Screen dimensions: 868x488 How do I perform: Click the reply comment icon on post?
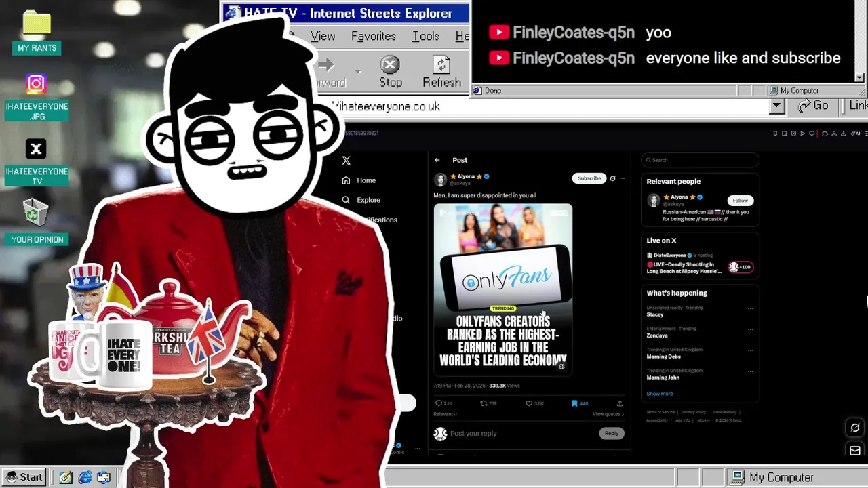439,403
